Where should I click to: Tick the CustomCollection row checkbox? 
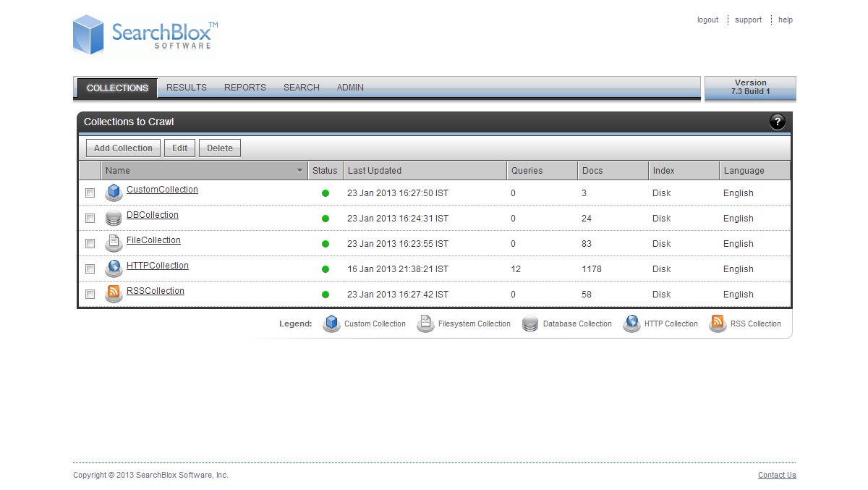pos(90,193)
